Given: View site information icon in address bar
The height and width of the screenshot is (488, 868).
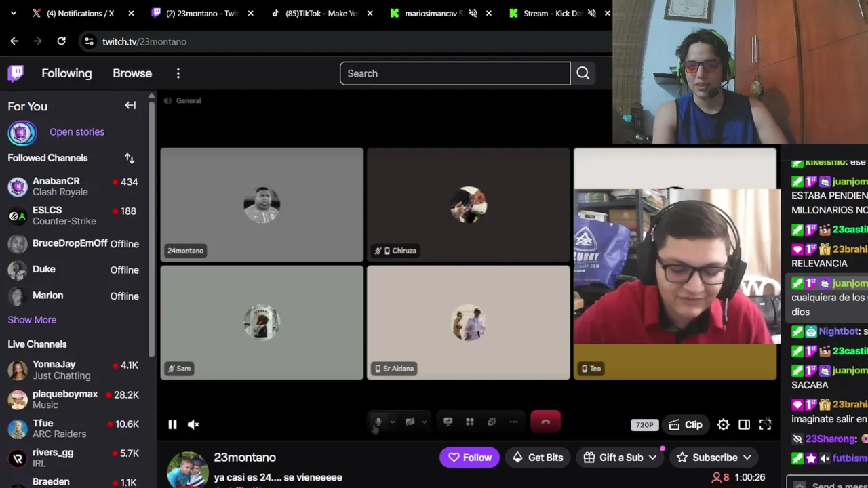Looking at the screenshot, I should point(89,41).
